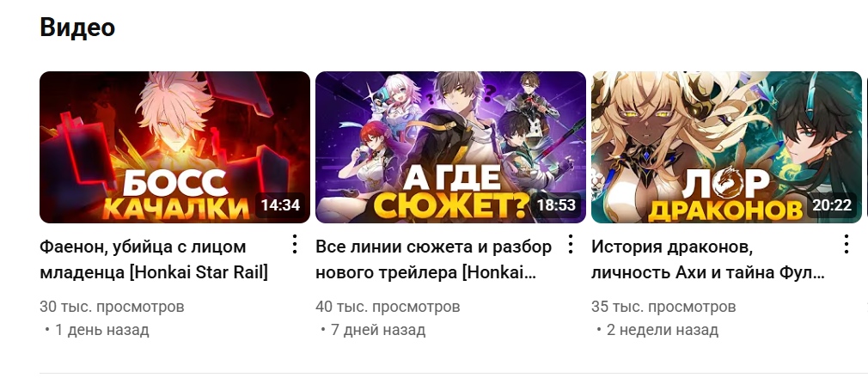Click the 7 дней назад timestamp
This screenshot has height=390, width=868.
pos(378,330)
